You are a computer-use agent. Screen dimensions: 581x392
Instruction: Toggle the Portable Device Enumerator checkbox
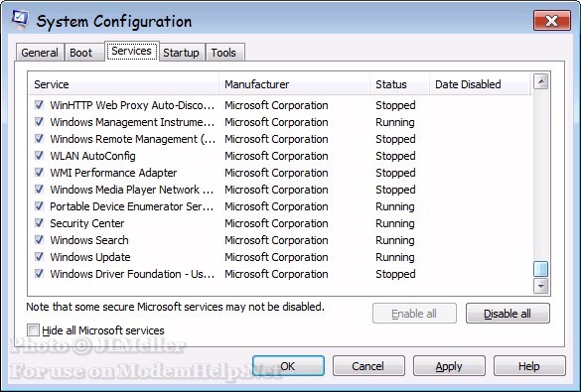click(39, 206)
